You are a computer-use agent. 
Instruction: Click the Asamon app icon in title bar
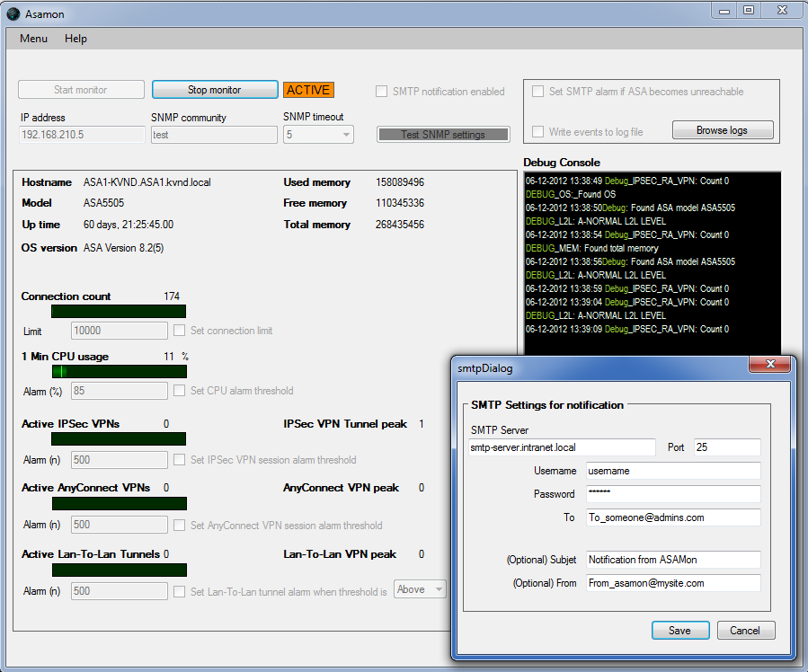click(13, 13)
